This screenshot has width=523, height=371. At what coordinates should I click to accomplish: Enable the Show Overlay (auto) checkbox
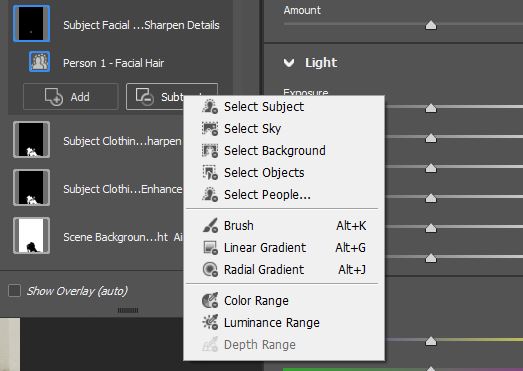(x=14, y=291)
